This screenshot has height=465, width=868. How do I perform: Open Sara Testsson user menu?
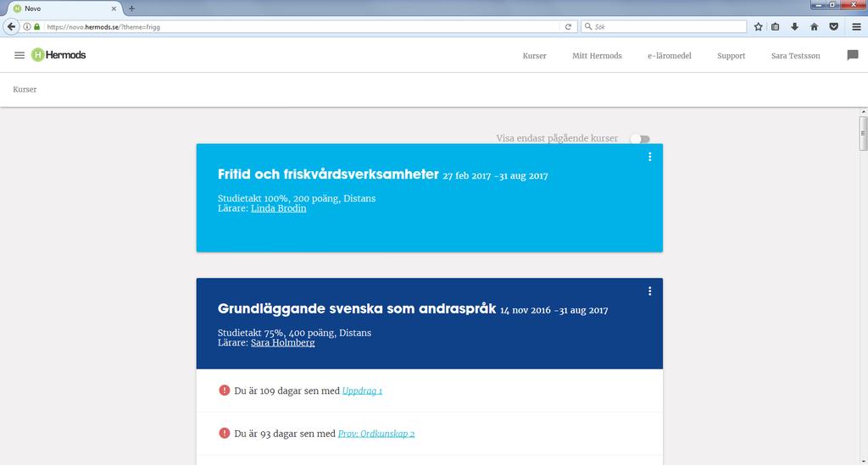[x=795, y=56]
